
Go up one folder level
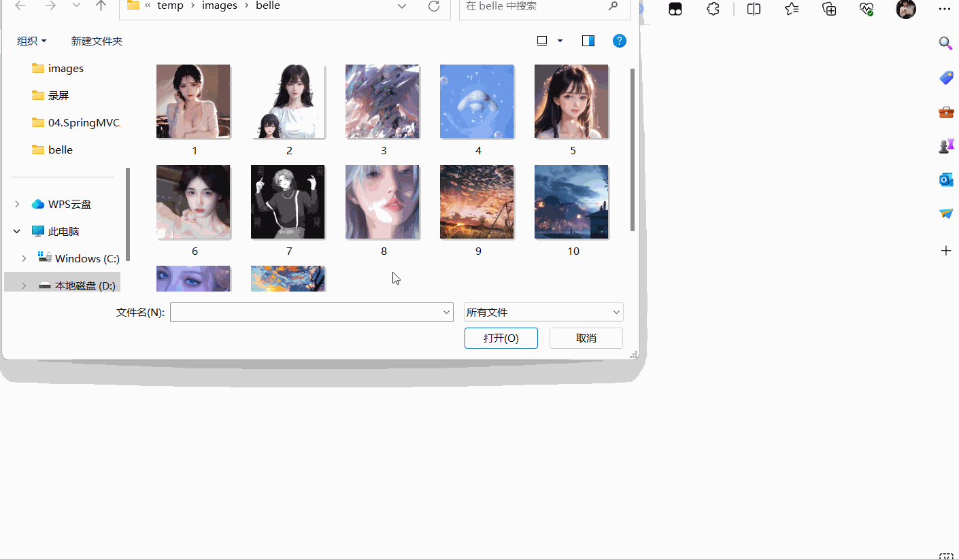click(x=101, y=6)
